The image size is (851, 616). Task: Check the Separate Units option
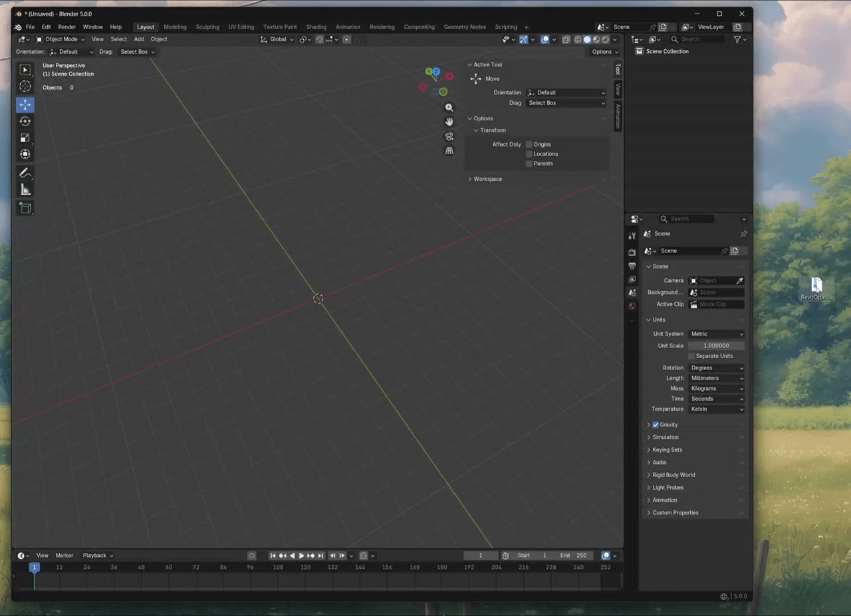click(691, 356)
